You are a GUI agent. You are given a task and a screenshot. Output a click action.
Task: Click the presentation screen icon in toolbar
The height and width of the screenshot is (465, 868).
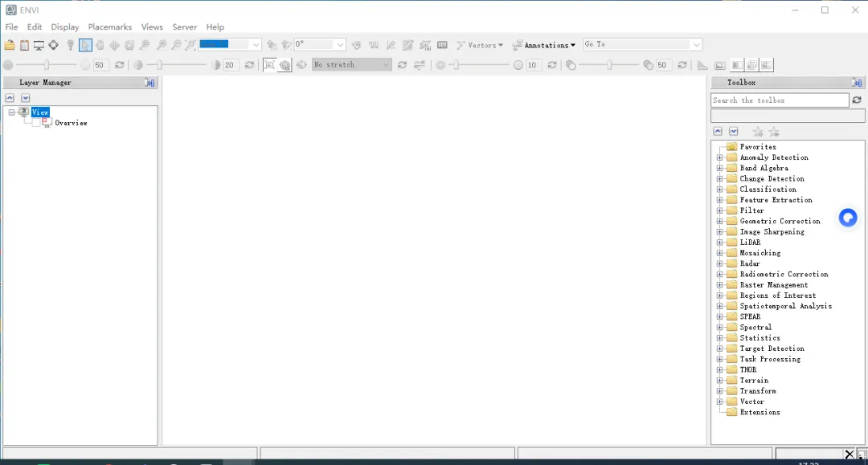click(39, 45)
